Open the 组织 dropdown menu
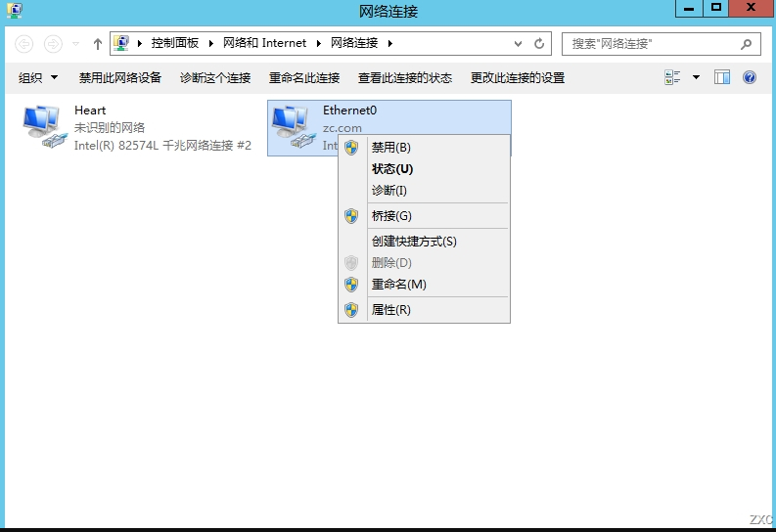This screenshot has height=532, width=776. tap(38, 77)
